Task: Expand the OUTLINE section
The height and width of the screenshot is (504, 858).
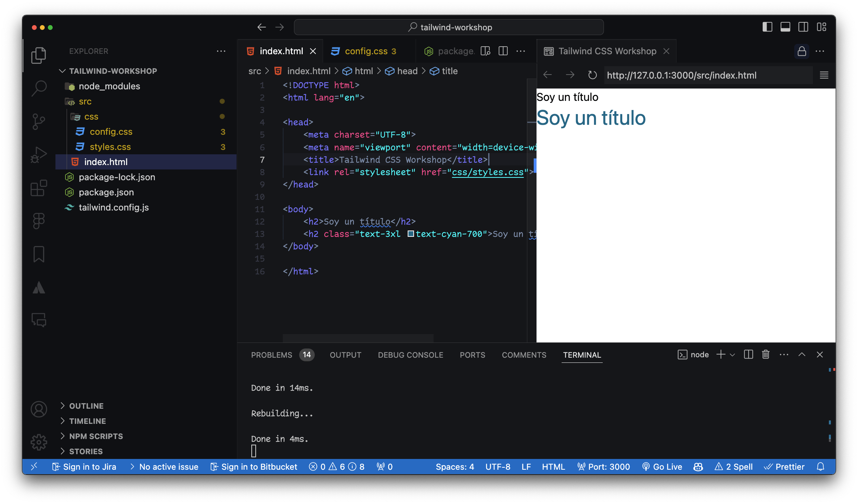Action: tap(86, 406)
